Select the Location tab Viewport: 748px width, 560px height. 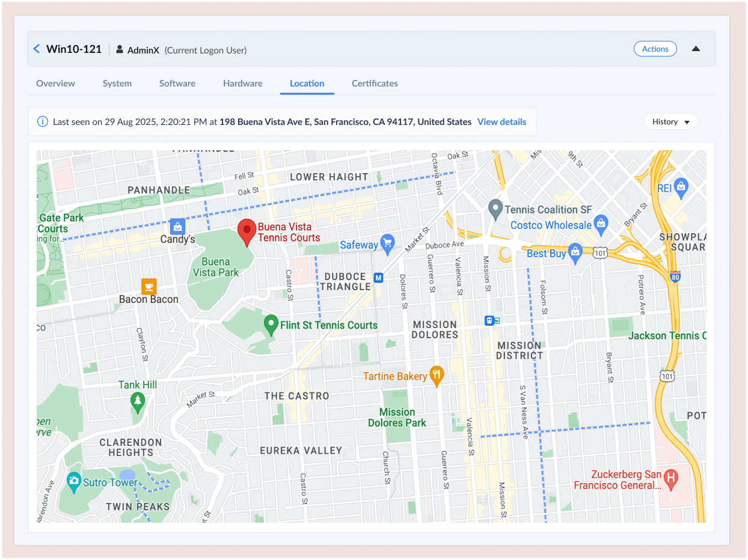[x=307, y=84]
